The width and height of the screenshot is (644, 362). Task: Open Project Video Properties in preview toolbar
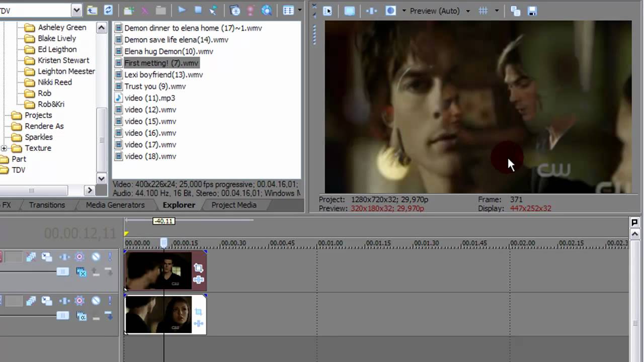coord(328,11)
